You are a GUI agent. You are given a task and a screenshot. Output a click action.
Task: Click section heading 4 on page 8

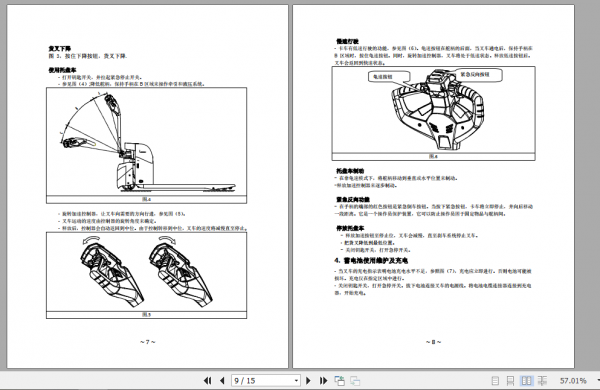tap(371, 261)
